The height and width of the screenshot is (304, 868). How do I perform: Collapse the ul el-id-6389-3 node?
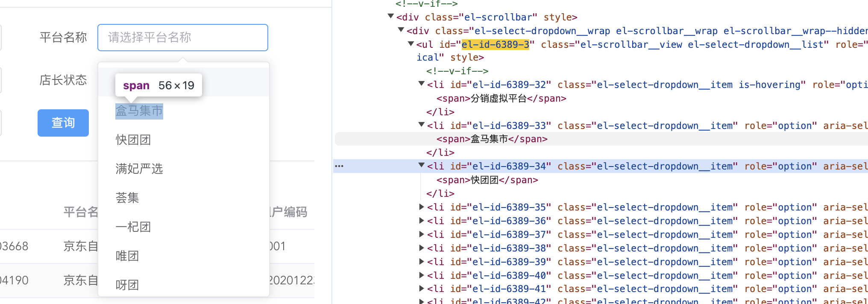(411, 44)
